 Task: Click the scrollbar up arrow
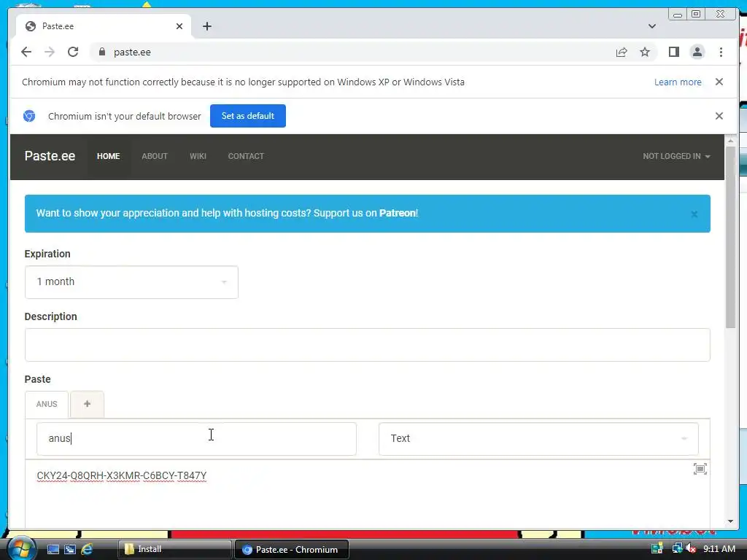(x=730, y=141)
